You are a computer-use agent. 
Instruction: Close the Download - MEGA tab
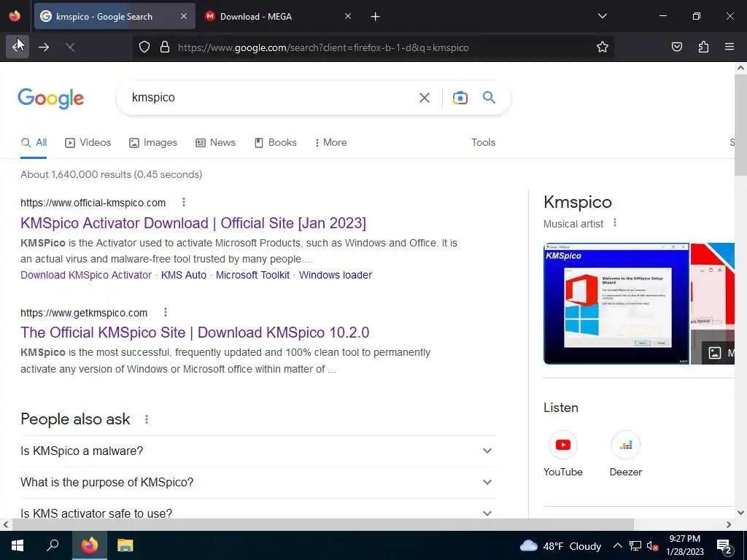click(x=348, y=16)
